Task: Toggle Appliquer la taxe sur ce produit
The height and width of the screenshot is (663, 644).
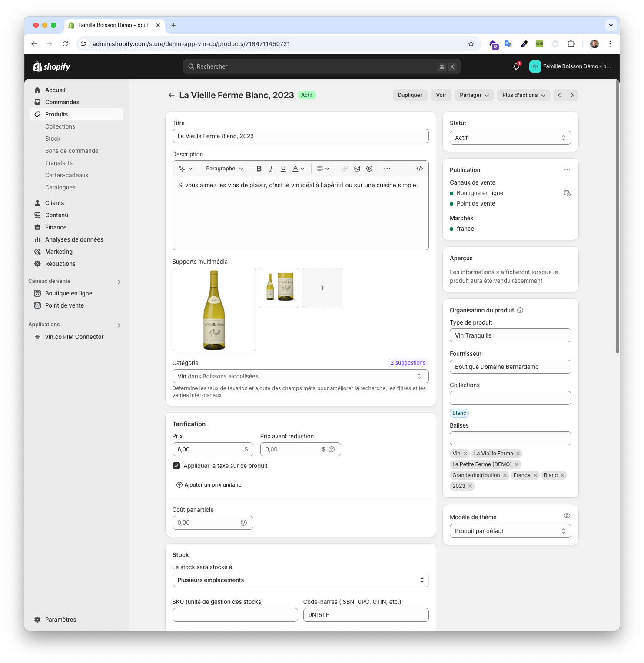Action: (176, 466)
